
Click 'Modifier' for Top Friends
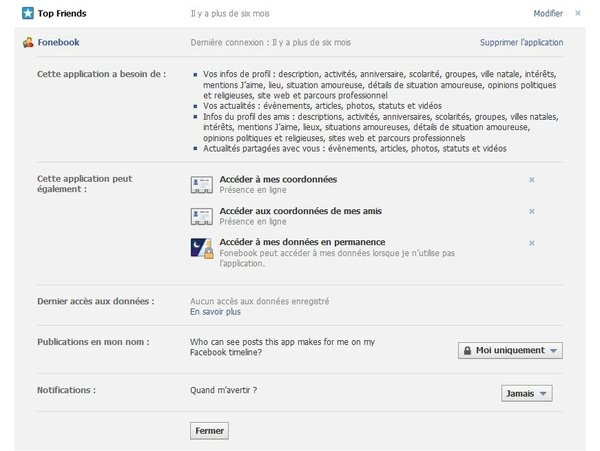coord(548,13)
